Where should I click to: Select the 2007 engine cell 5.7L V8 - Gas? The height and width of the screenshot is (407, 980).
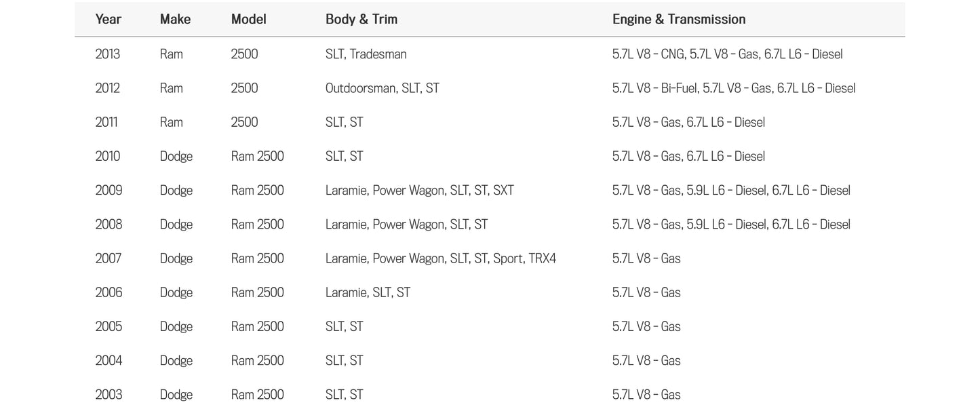click(646, 258)
